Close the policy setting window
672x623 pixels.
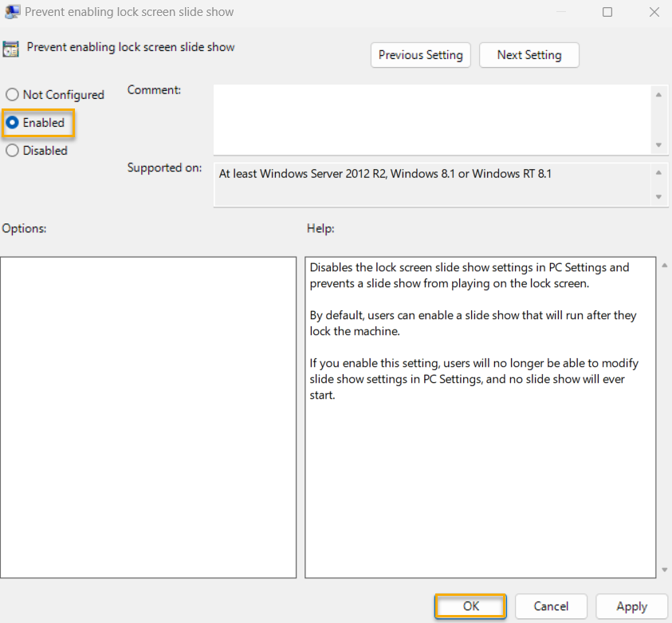(x=654, y=12)
